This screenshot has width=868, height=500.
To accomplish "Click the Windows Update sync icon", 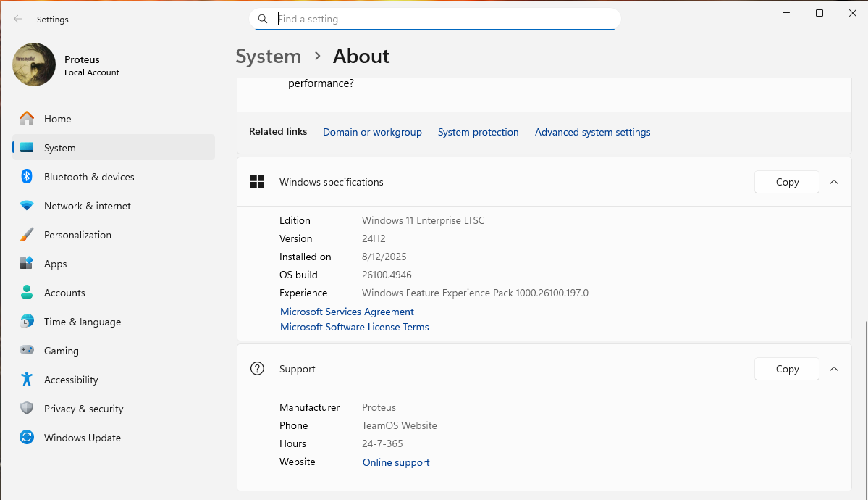I will point(27,437).
